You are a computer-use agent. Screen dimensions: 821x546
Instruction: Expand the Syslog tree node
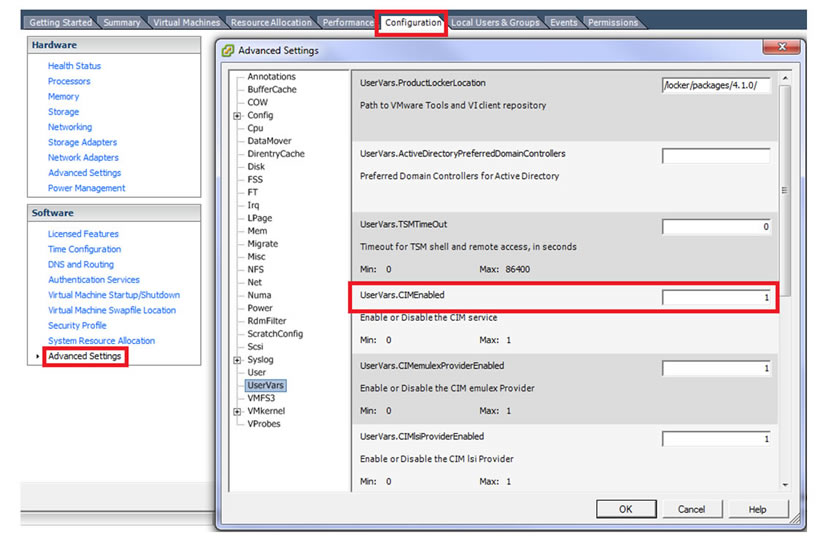click(237, 360)
